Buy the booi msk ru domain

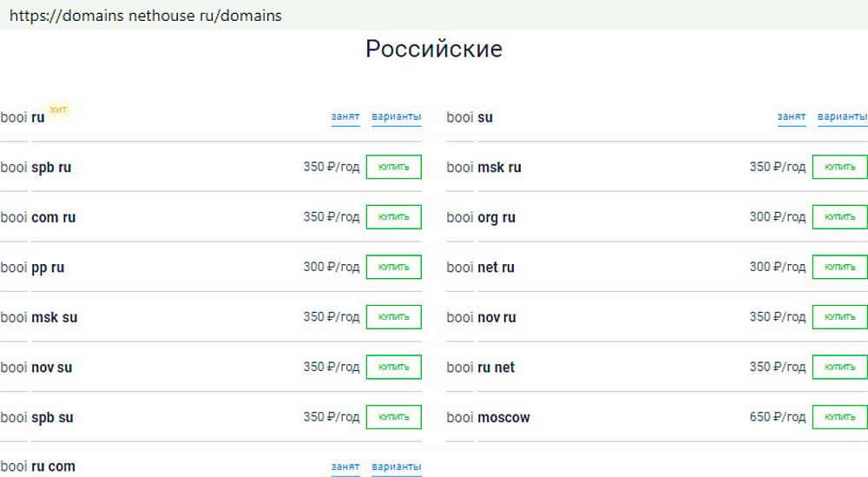pyautogui.click(x=839, y=167)
